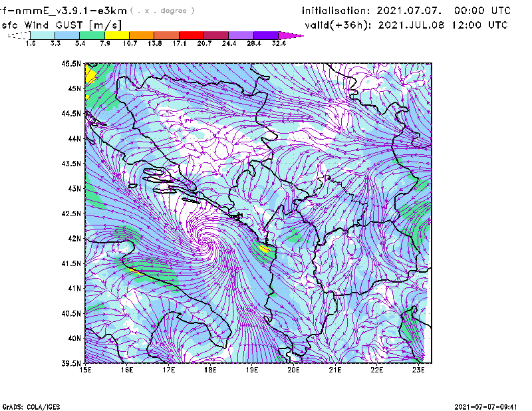Click legend value 32.6
This screenshot has width=532, height=411.
point(279,43)
